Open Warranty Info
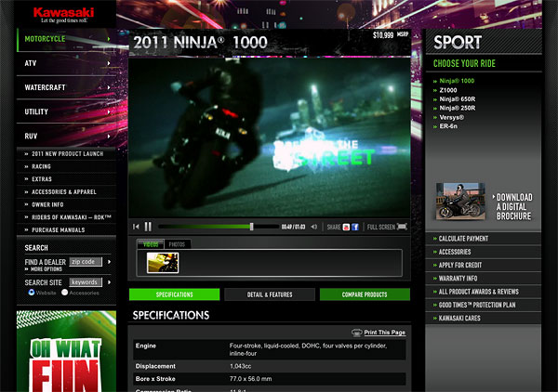The height and width of the screenshot is (392, 558). click(458, 279)
